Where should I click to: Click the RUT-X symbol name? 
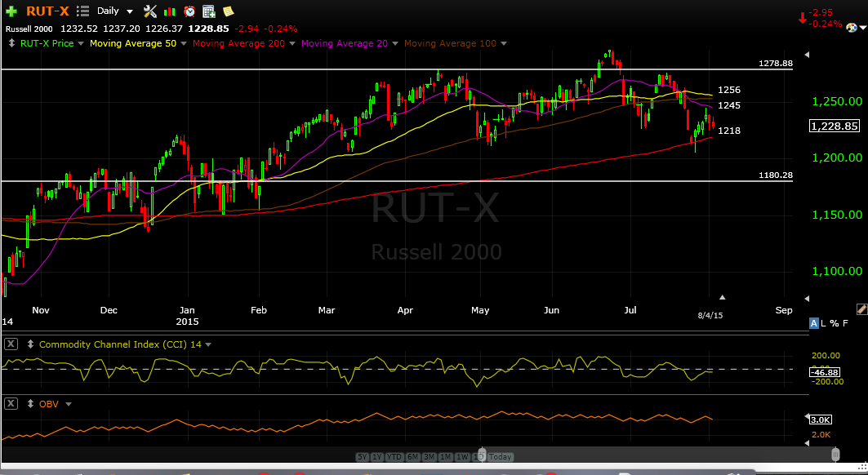tap(47, 11)
